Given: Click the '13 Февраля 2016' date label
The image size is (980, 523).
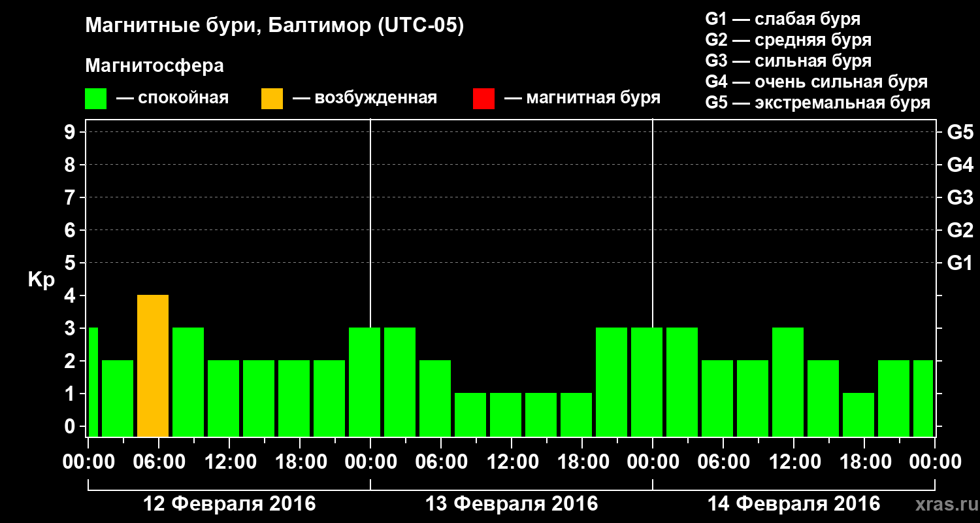Looking at the screenshot, I should click(512, 504).
